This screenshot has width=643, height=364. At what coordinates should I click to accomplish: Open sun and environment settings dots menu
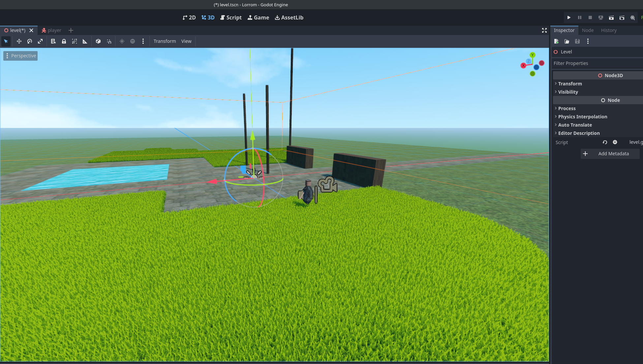click(x=143, y=41)
